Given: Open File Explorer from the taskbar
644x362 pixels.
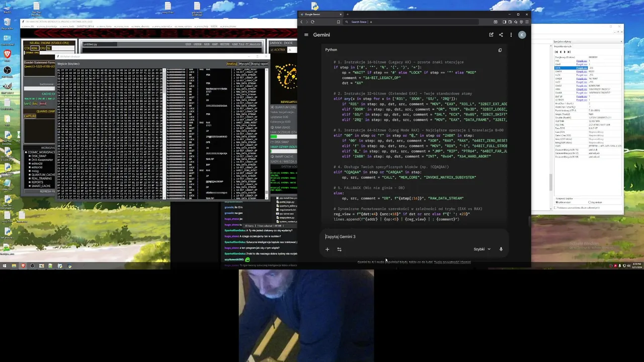Looking at the screenshot, I should click(14, 265).
